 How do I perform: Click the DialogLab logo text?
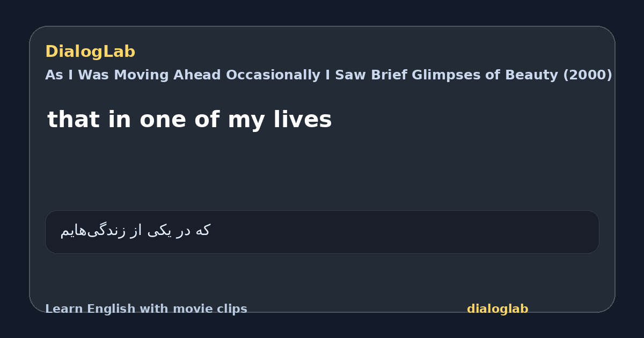pos(90,52)
